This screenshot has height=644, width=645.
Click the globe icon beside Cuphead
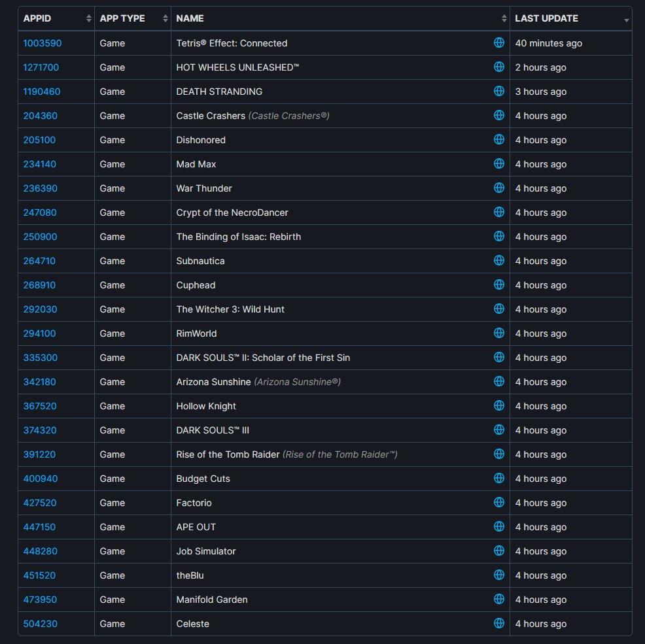(499, 284)
